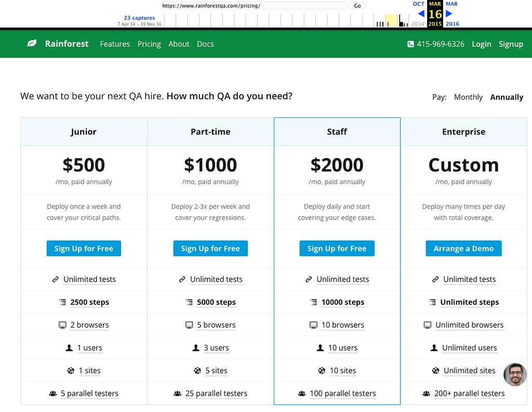Open the Features menu item
This screenshot has height=412, width=532.
[x=115, y=44]
